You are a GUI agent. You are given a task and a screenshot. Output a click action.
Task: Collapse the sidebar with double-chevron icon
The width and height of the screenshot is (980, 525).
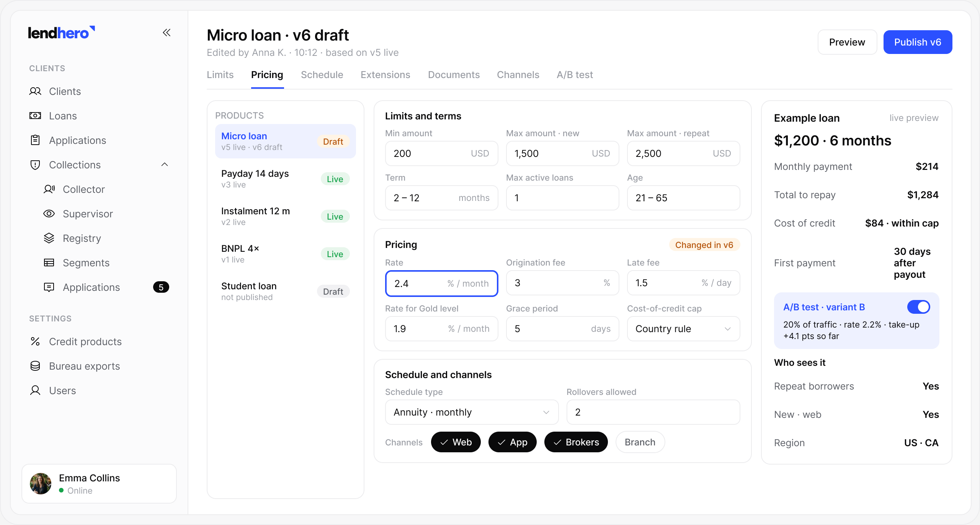[167, 33]
